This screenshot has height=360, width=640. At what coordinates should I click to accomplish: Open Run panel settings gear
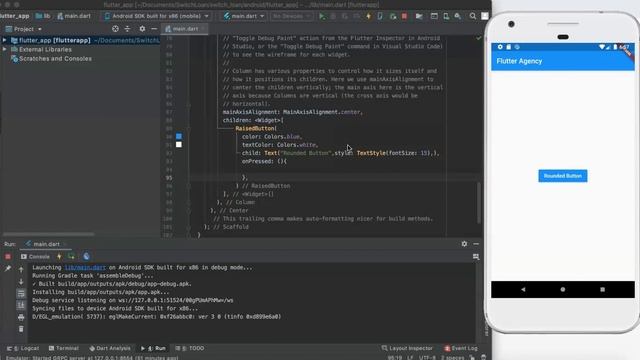tap(464, 244)
